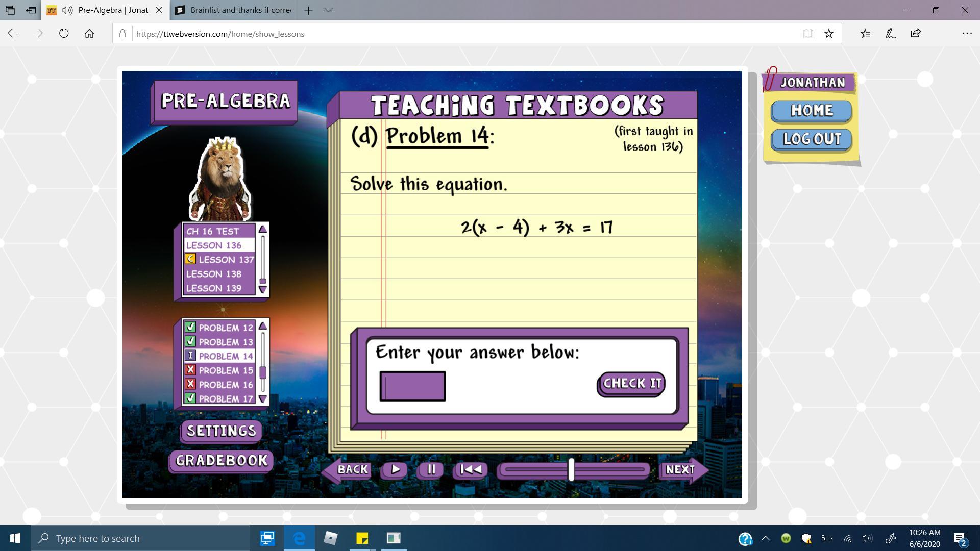Click the browser refresh icon
Viewport: 980px width, 551px height.
[64, 34]
